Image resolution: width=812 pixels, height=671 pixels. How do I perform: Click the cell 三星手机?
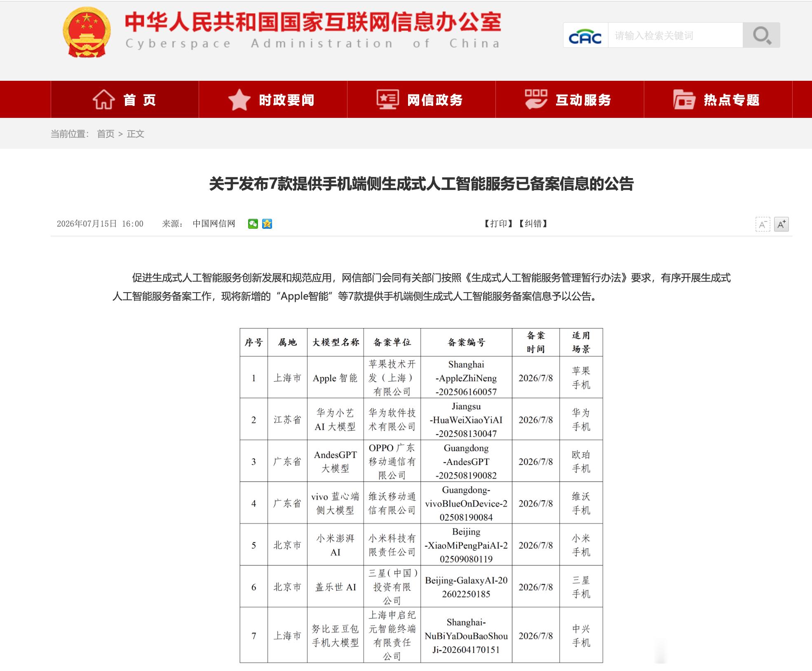pos(581,587)
